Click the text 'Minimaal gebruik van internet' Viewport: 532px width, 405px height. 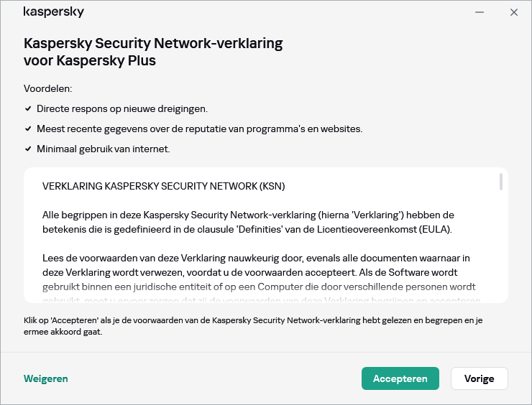coord(103,149)
